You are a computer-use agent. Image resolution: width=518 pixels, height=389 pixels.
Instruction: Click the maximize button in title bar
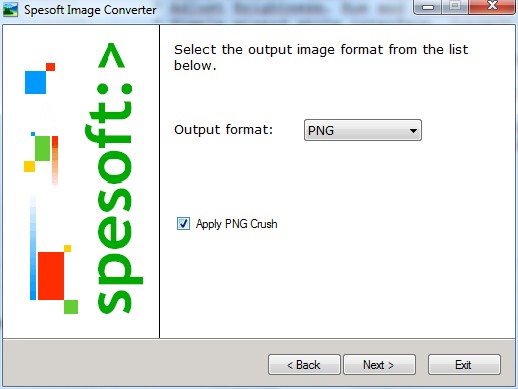click(x=455, y=6)
